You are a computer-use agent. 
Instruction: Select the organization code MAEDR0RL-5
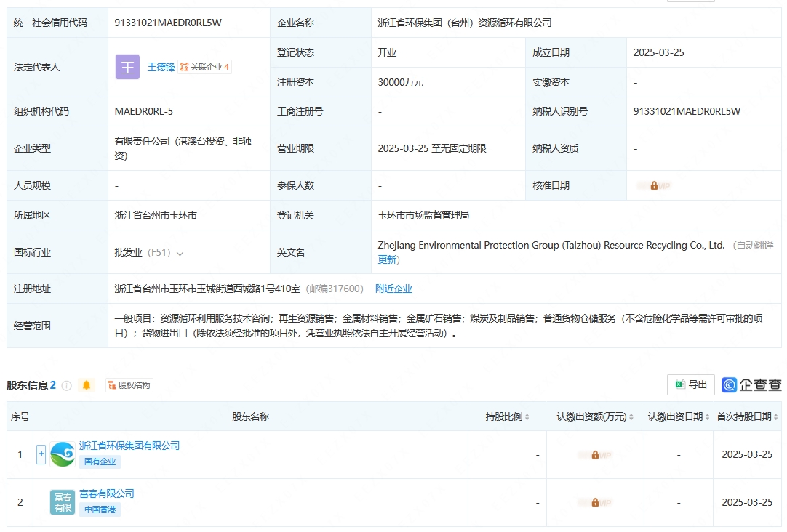click(143, 111)
